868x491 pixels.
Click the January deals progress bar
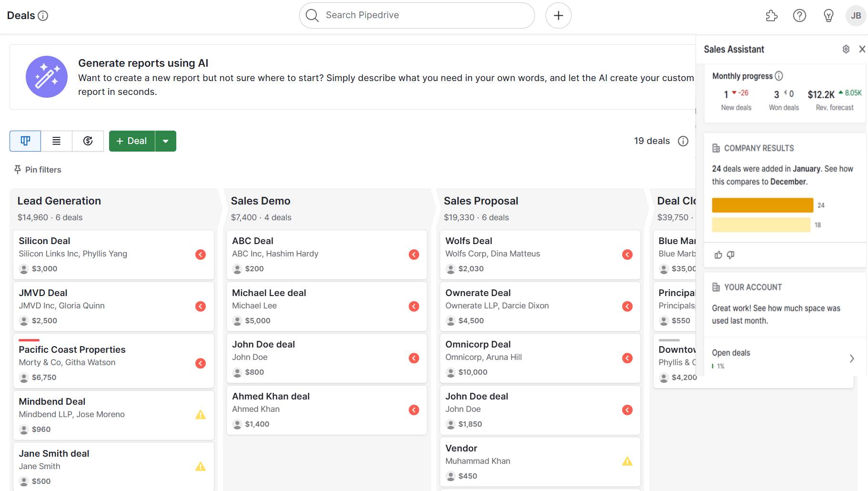tap(762, 205)
